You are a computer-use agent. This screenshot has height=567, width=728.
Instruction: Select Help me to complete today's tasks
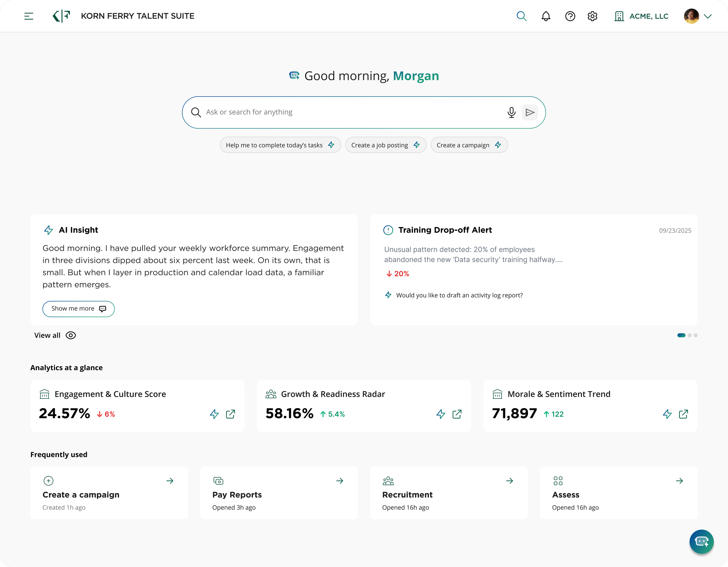pos(280,145)
